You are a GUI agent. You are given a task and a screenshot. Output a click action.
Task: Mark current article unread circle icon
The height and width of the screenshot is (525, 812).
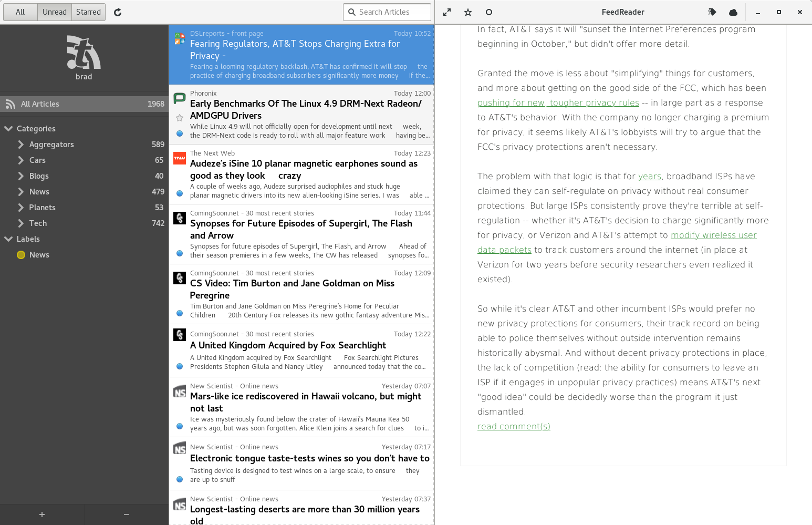point(489,12)
